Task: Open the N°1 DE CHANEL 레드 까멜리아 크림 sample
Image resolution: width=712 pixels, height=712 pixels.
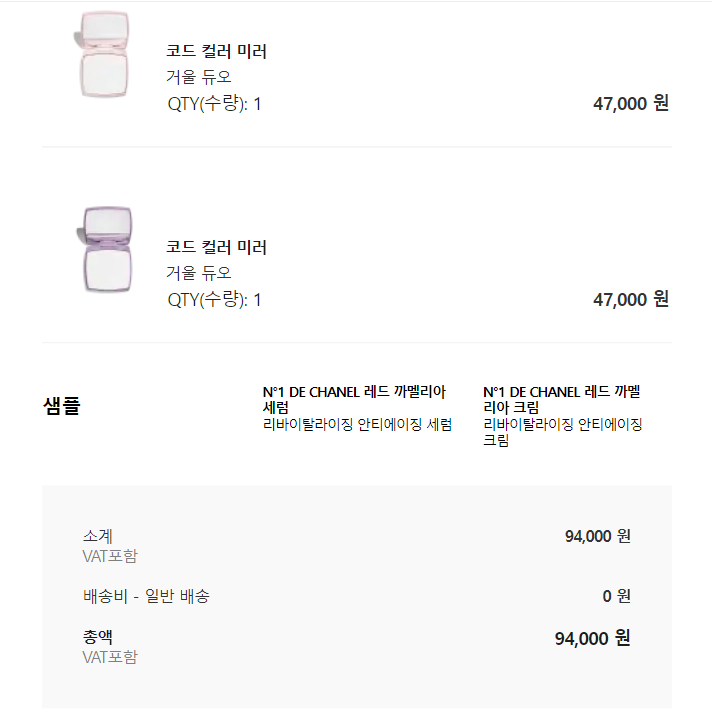Action: click(x=566, y=399)
